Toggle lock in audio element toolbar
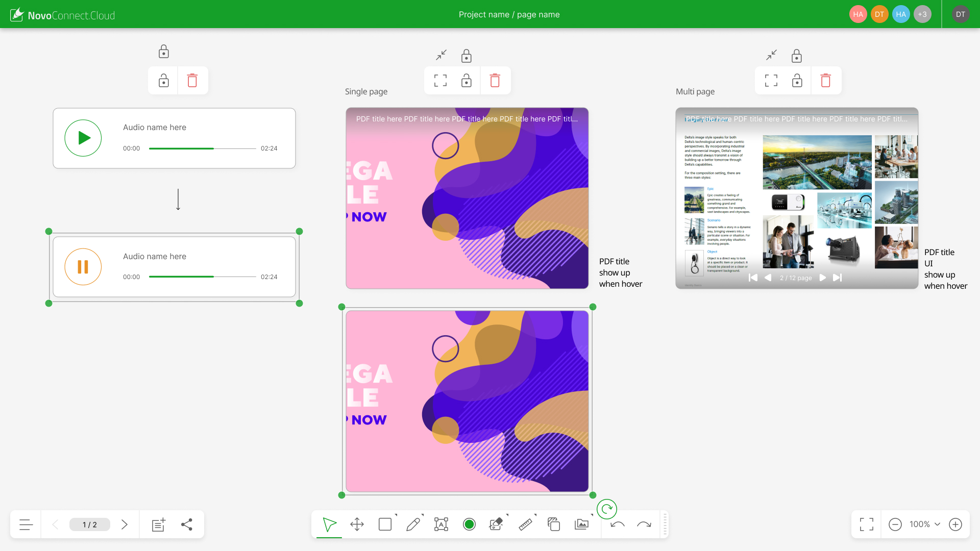This screenshot has width=980, height=551. (x=163, y=81)
